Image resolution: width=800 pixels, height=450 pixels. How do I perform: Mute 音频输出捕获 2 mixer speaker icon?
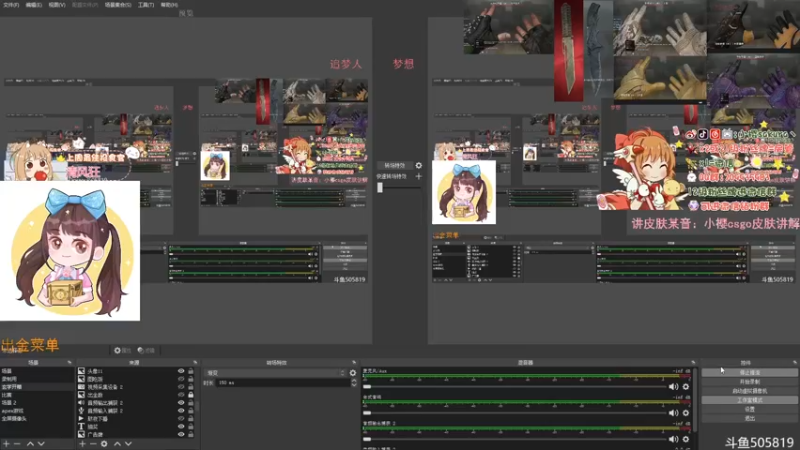673,439
